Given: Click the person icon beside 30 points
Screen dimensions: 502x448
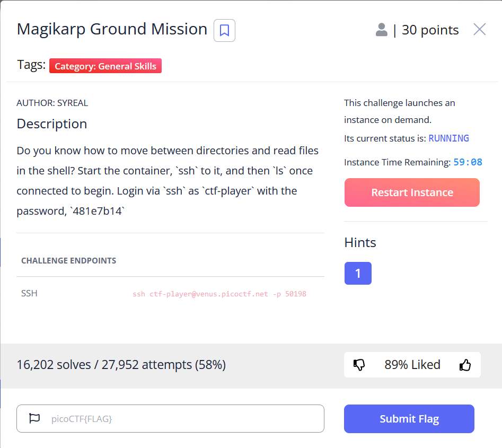Looking at the screenshot, I should [381, 30].
